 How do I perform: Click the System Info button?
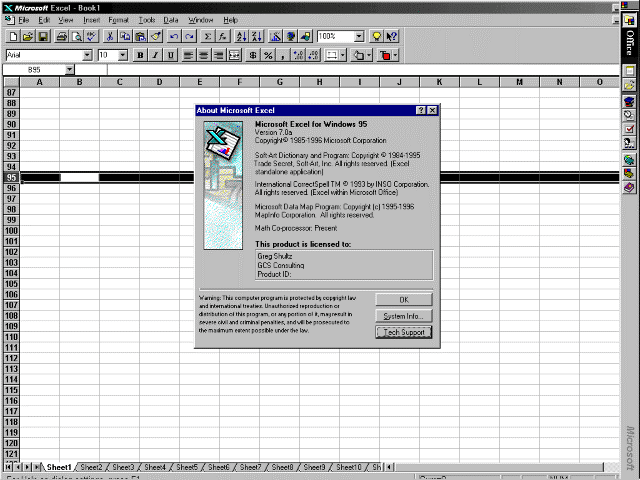(x=404, y=316)
